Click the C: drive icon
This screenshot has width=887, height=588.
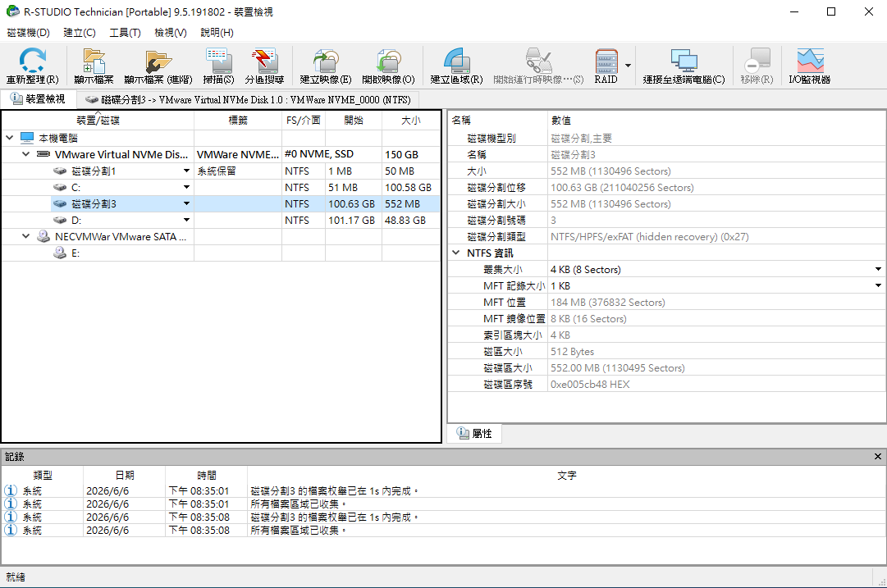60,187
